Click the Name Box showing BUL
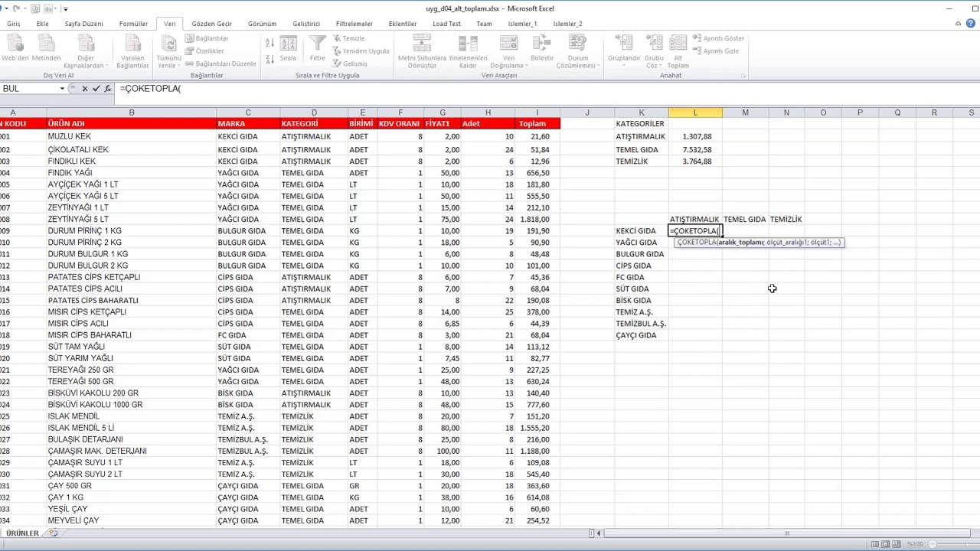This screenshot has height=551, width=980. tap(29, 89)
